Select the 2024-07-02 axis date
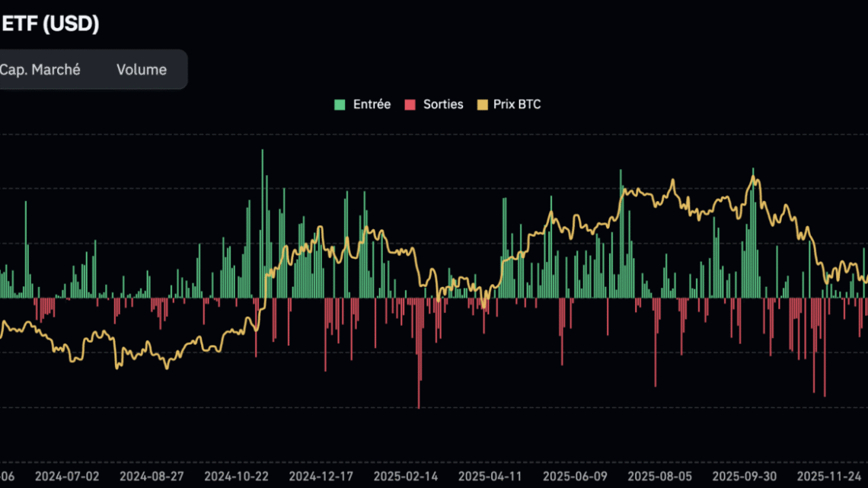This screenshot has width=868, height=488. pyautogui.click(x=67, y=477)
